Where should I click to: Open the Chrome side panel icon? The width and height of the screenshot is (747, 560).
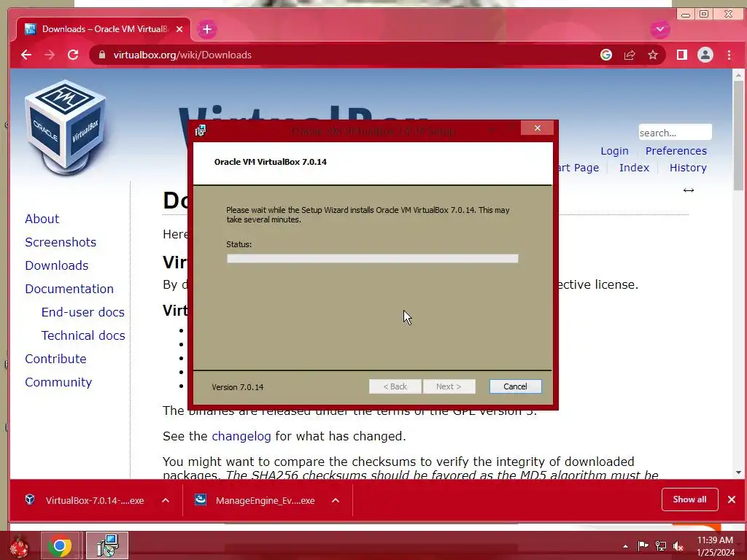[x=682, y=55]
